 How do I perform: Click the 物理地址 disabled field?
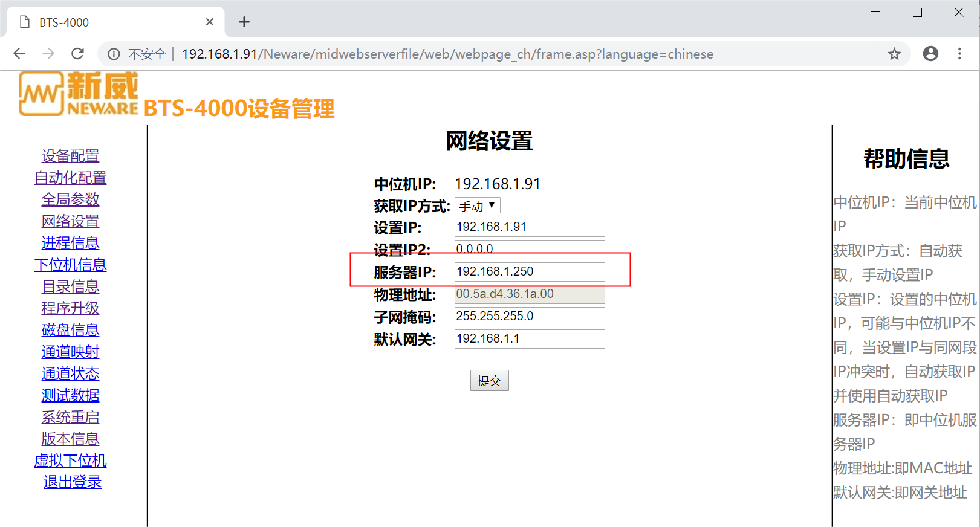coord(530,294)
